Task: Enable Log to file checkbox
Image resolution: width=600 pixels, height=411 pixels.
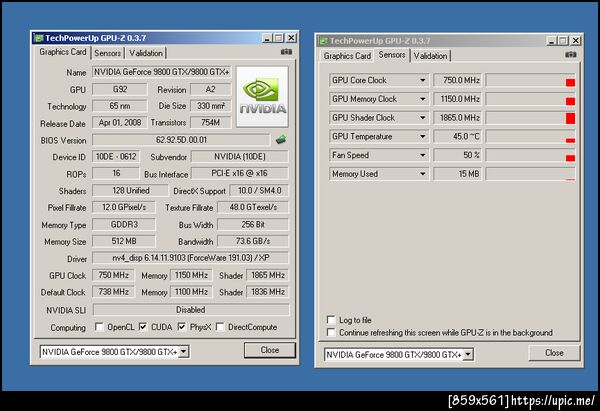Action: [331, 320]
